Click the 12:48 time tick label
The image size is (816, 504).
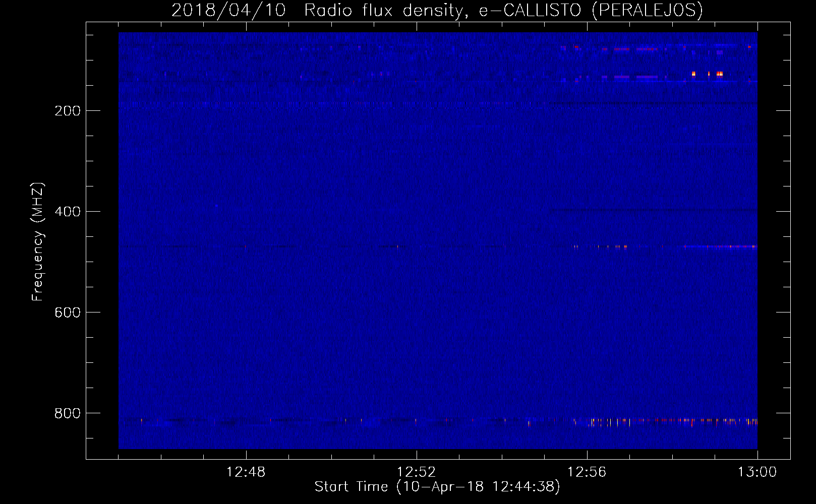[x=246, y=472]
